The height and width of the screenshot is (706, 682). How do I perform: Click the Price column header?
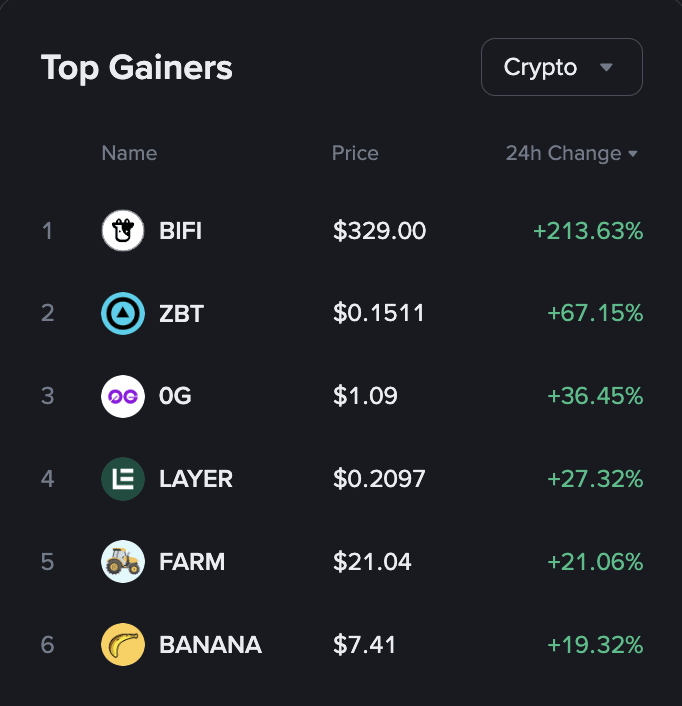pos(355,153)
